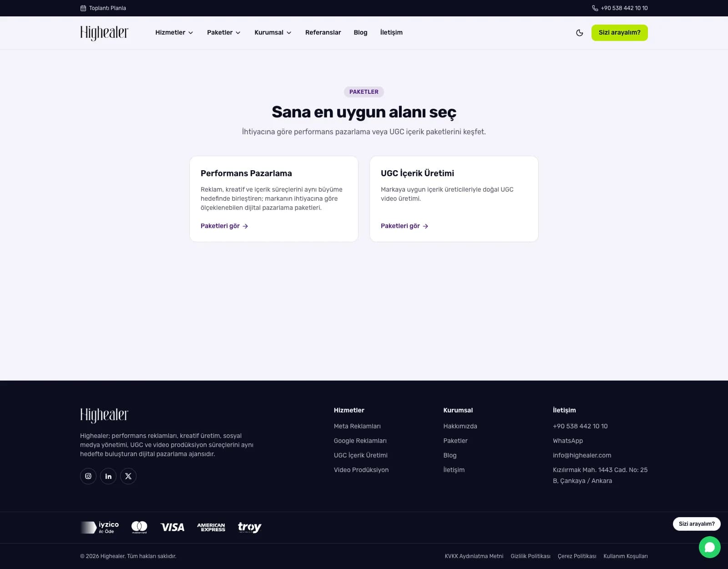
Task: Click the Highealer logo in header
Action: (x=104, y=33)
